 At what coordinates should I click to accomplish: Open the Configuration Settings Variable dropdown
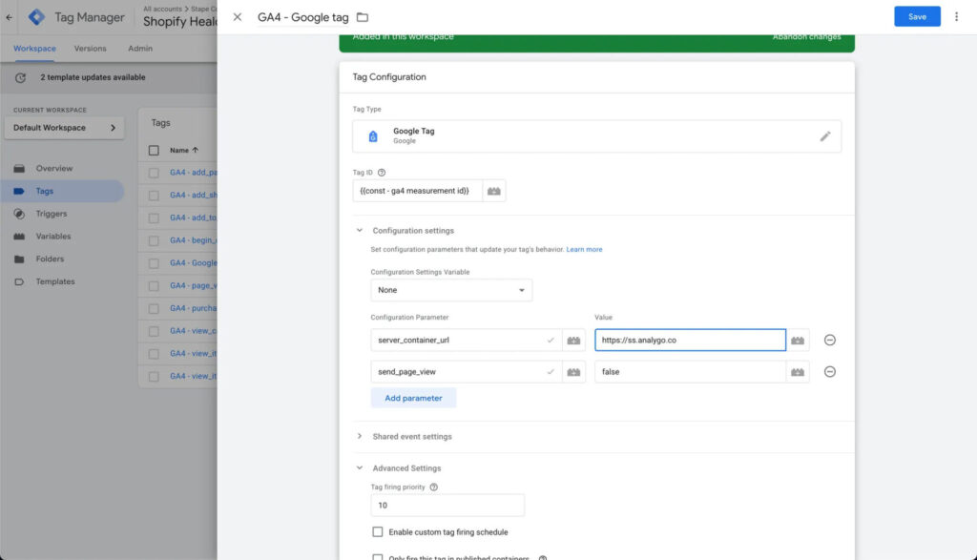pos(451,290)
